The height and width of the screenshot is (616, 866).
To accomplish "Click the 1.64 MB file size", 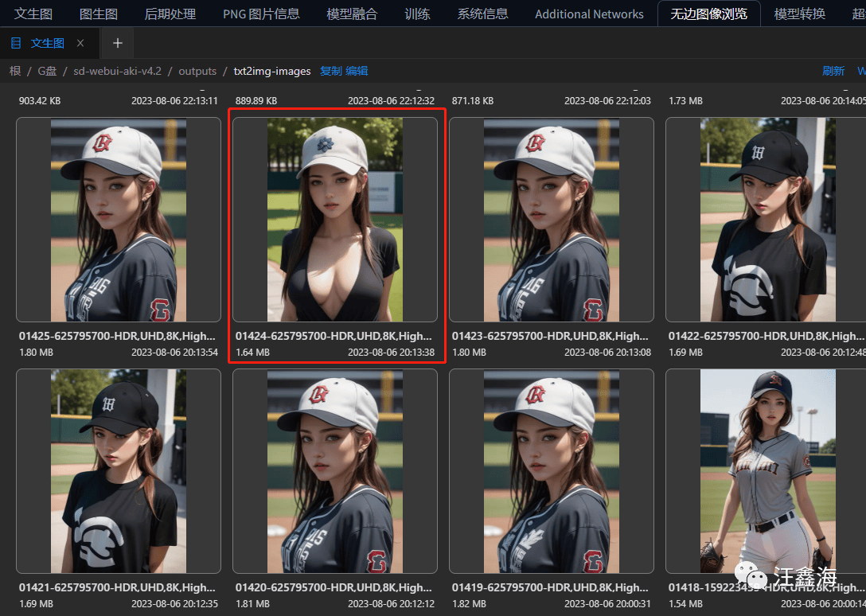I will coord(253,352).
